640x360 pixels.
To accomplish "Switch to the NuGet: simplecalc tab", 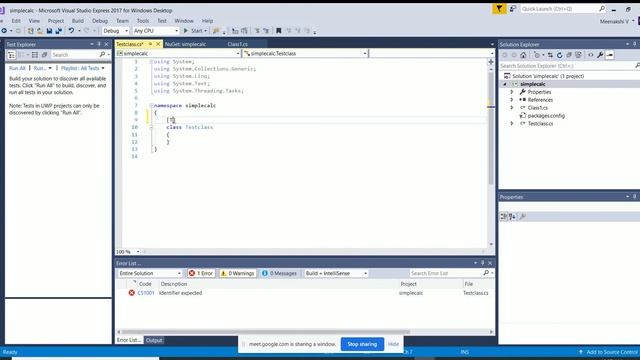I will (x=185, y=44).
